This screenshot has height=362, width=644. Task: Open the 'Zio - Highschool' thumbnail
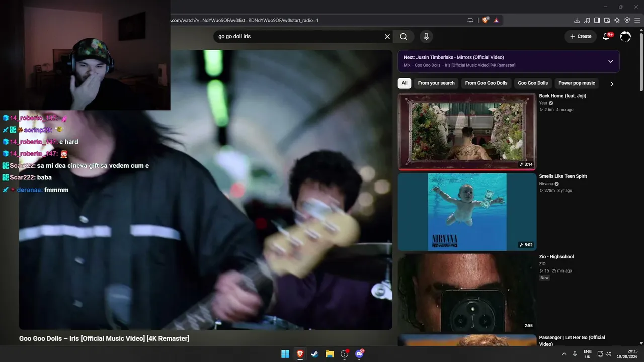[467, 293]
